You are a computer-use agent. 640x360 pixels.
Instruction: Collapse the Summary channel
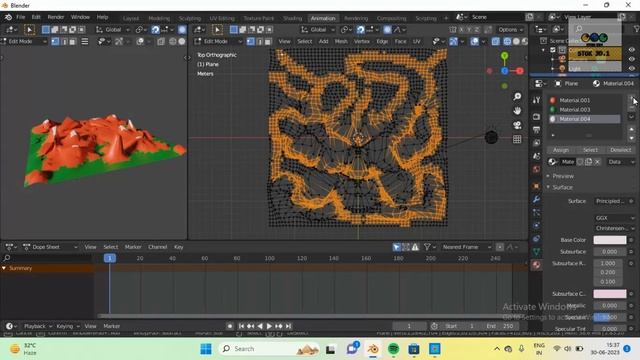coord(4,268)
